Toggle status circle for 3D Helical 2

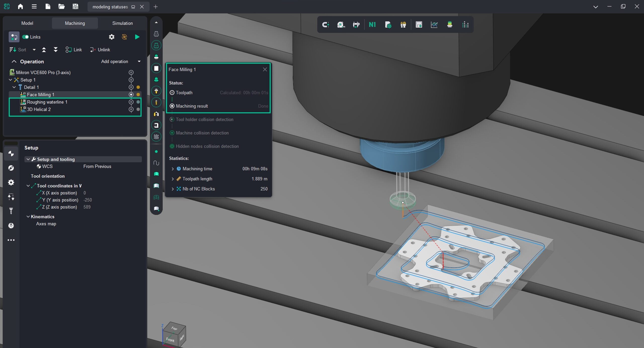(131, 109)
